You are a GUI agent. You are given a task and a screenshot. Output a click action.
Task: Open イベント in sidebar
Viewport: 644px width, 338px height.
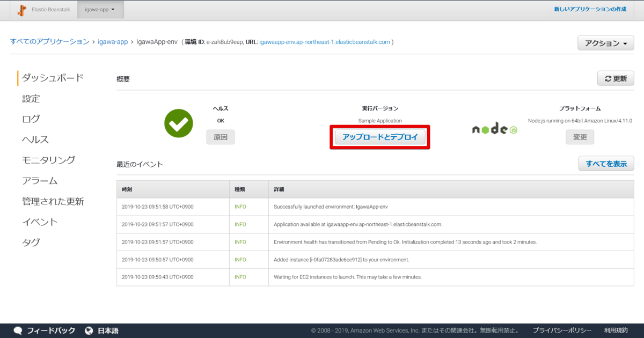(x=40, y=222)
